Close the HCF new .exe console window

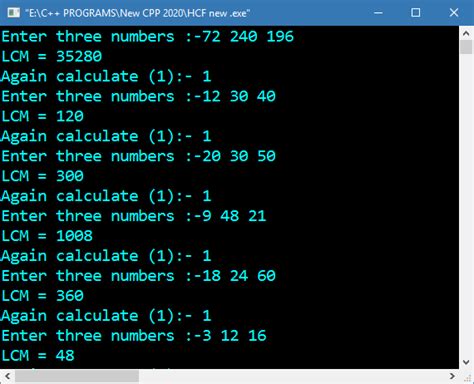(x=454, y=13)
